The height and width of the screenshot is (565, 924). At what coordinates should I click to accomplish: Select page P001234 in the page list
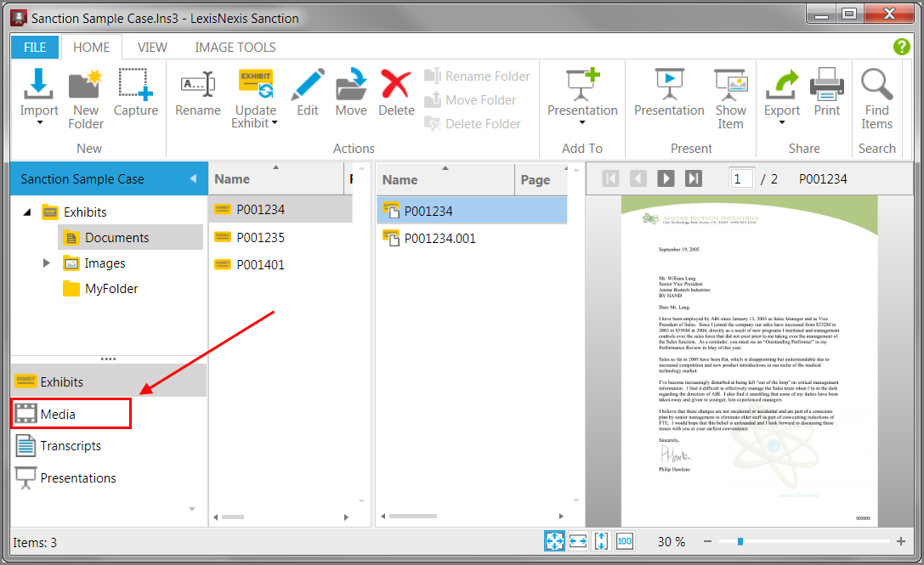pyautogui.click(x=472, y=211)
